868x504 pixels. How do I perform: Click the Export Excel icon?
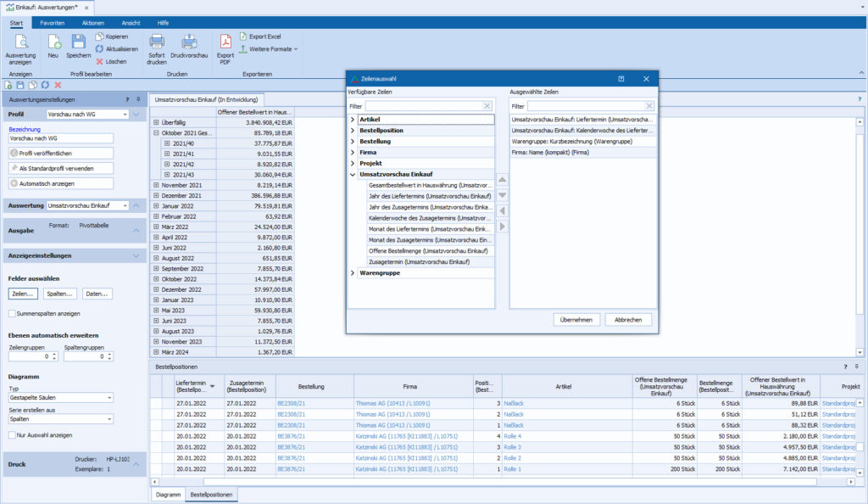coord(242,36)
